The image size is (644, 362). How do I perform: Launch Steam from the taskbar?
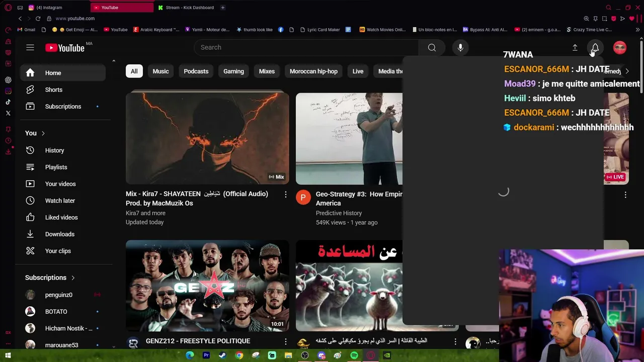(222, 355)
